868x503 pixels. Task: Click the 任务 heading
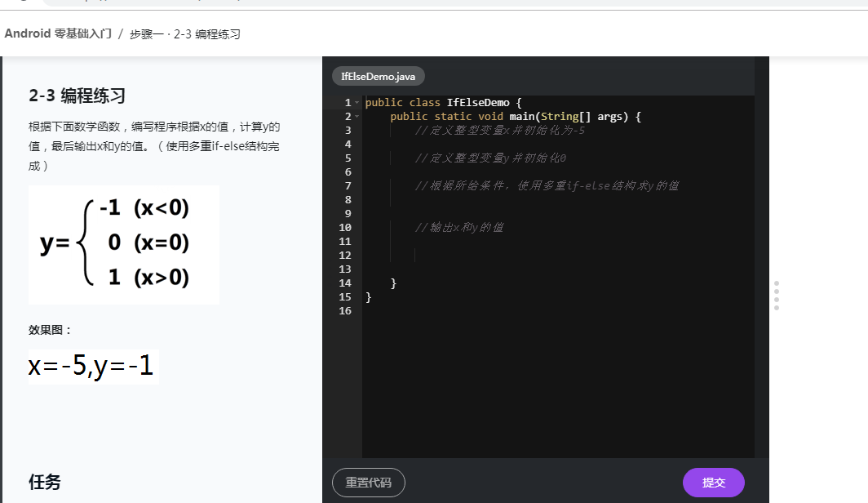[x=45, y=482]
